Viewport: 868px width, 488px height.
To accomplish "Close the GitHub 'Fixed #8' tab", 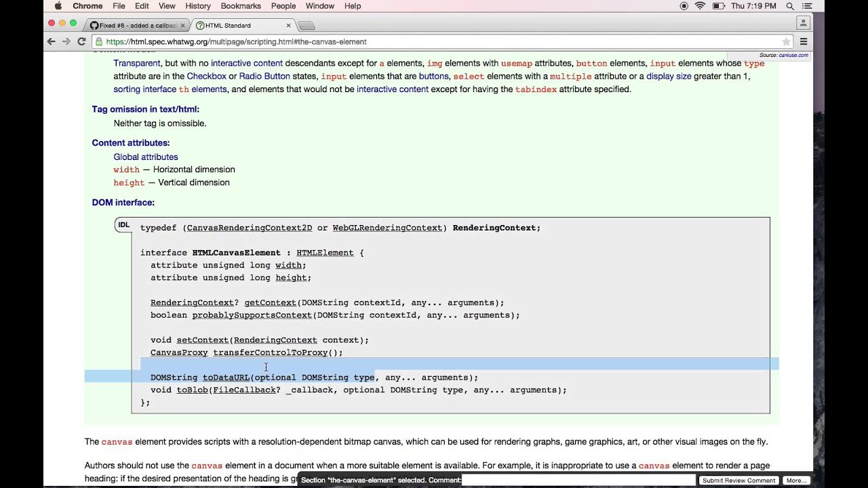I will point(182,26).
